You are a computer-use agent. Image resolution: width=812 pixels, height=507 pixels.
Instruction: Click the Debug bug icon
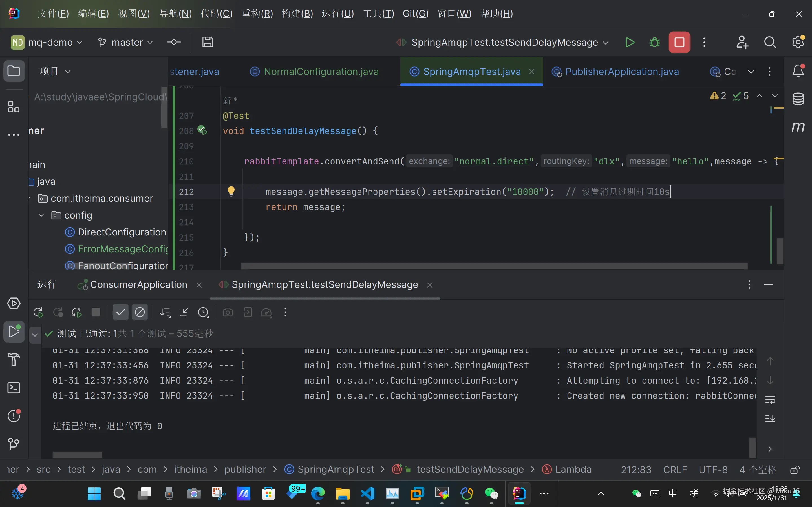(x=654, y=42)
